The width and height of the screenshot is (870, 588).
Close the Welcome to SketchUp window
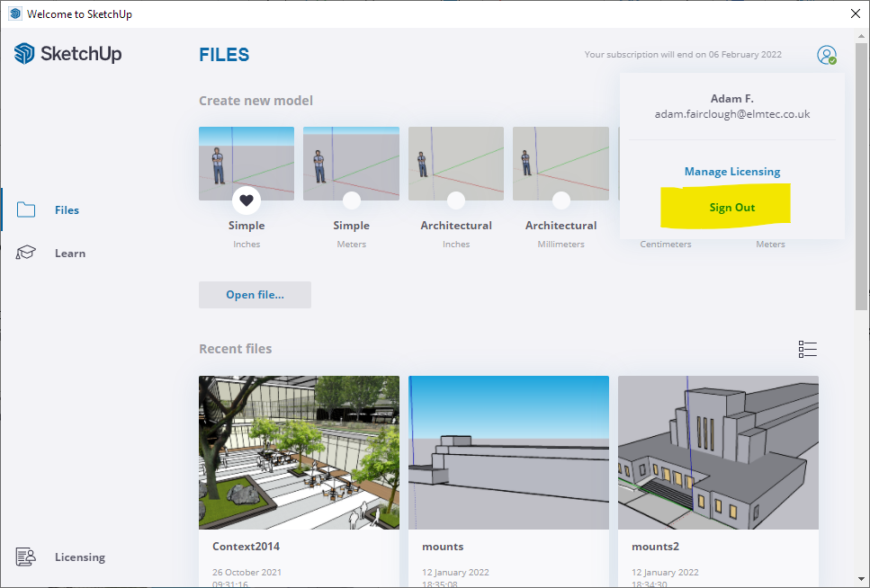856,13
